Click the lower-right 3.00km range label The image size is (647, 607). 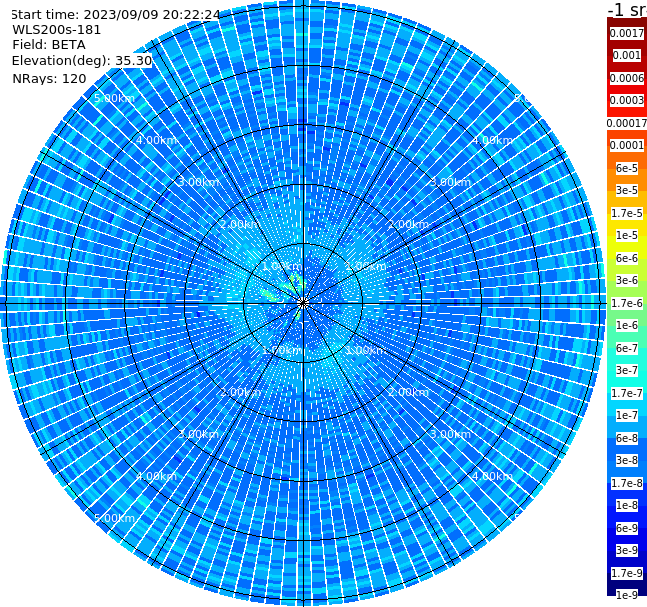click(450, 434)
